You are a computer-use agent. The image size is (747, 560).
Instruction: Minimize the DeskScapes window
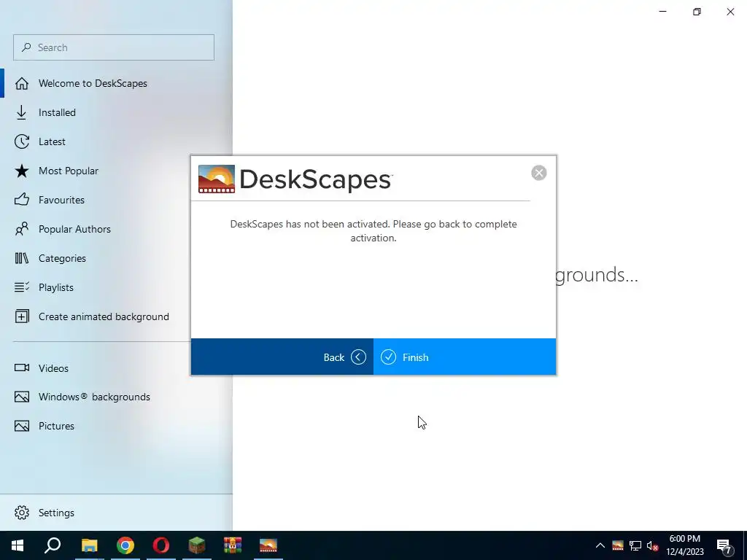point(662,12)
